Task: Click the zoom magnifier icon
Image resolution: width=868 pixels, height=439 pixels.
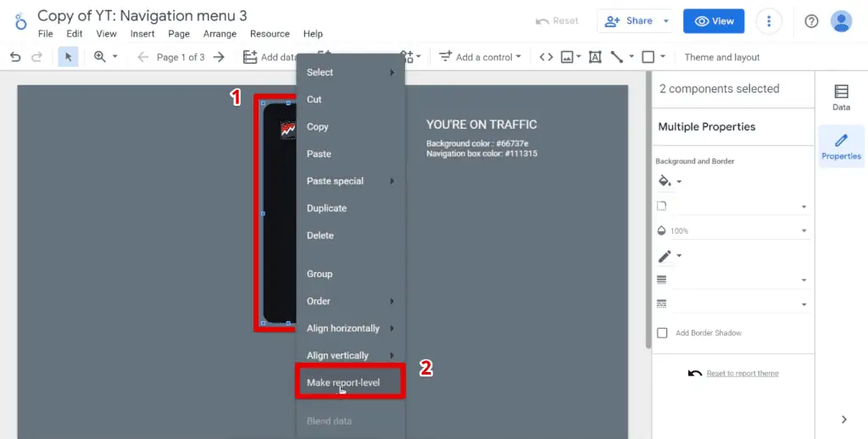Action: click(100, 57)
